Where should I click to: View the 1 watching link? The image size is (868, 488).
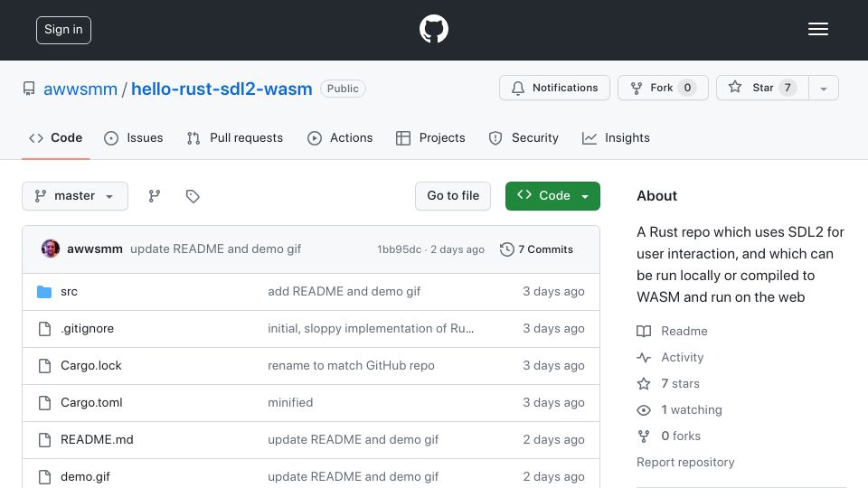[x=679, y=410]
